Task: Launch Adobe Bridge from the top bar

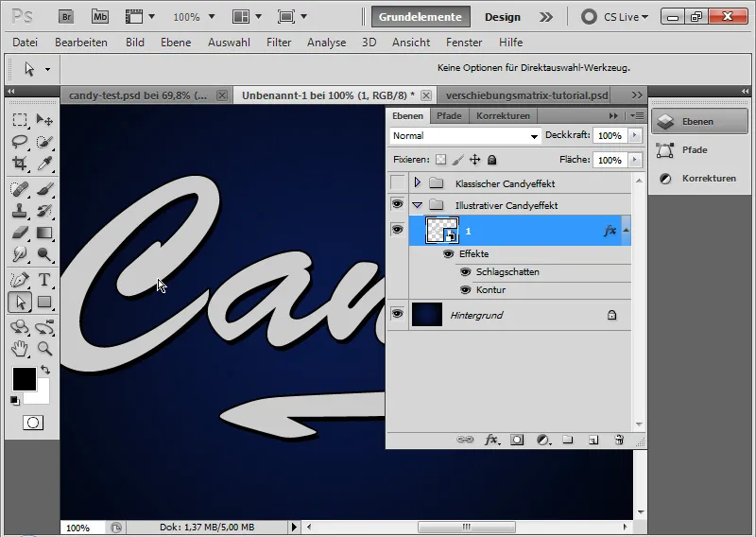Action: (x=66, y=17)
